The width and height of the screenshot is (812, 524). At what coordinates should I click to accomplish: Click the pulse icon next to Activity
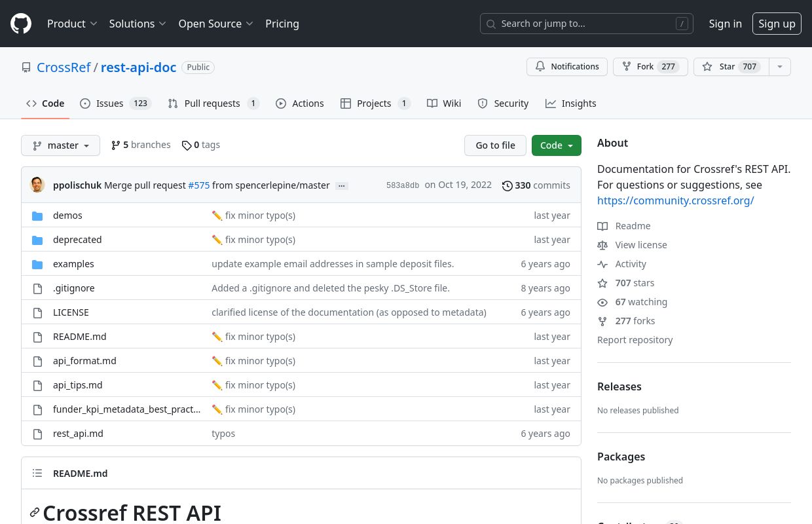tap(602, 264)
